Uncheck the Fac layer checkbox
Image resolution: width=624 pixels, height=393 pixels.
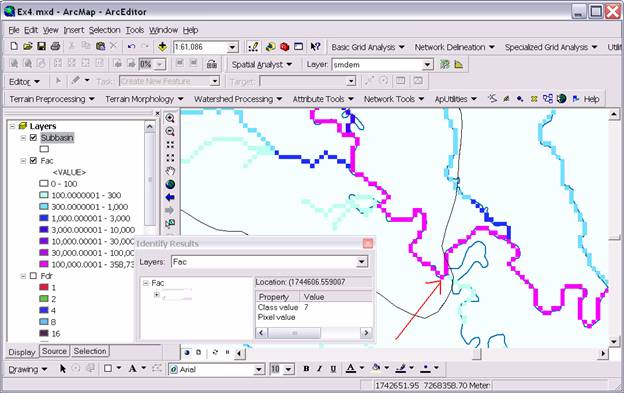click(x=33, y=161)
